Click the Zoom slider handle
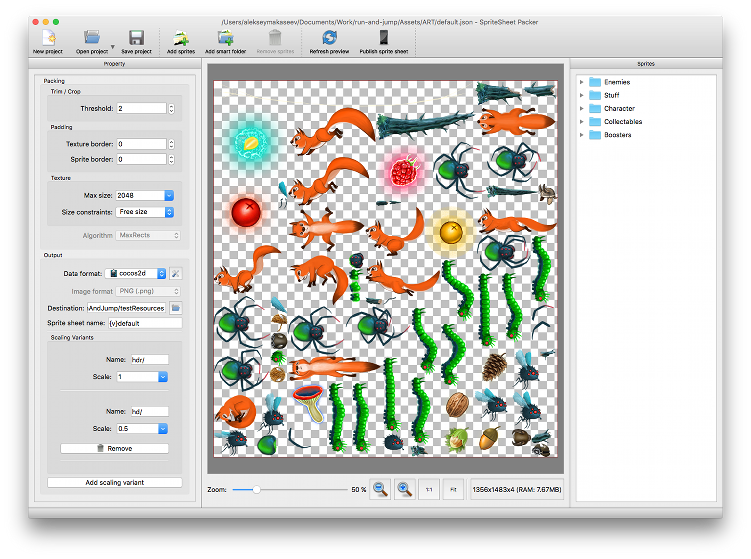Screen dimensions: 751x559 click(257, 490)
